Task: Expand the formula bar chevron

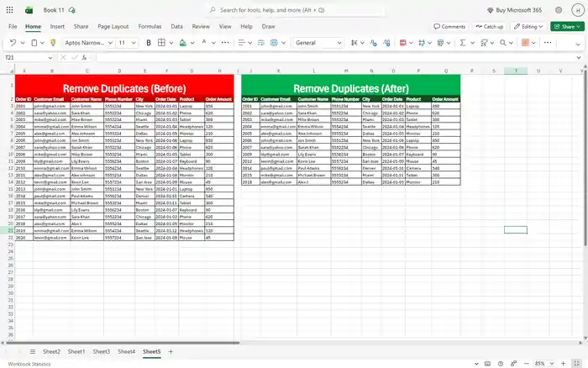Action: (x=579, y=57)
